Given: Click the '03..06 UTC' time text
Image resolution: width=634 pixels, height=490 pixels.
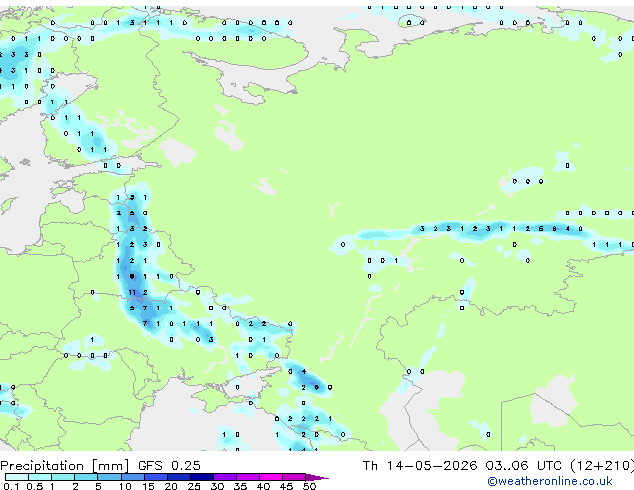Looking at the screenshot, I should click(x=523, y=466).
